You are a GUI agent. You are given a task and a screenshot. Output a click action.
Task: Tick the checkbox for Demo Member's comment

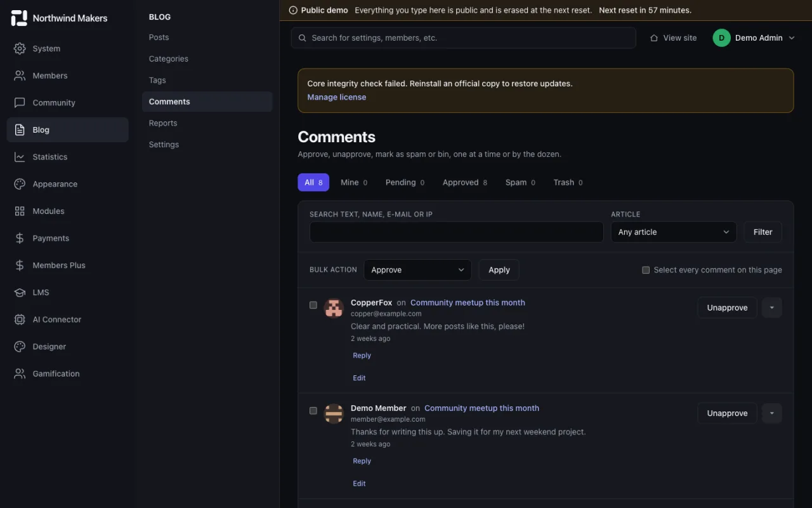click(313, 410)
